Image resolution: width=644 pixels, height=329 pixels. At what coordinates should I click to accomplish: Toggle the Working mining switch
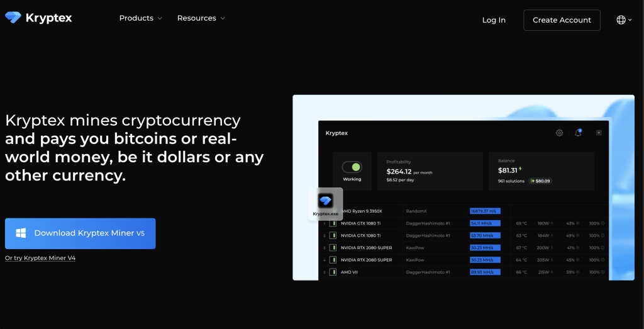click(352, 167)
